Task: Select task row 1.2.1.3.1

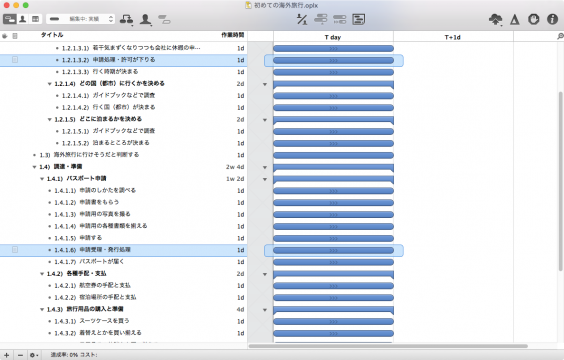Action: [124, 48]
